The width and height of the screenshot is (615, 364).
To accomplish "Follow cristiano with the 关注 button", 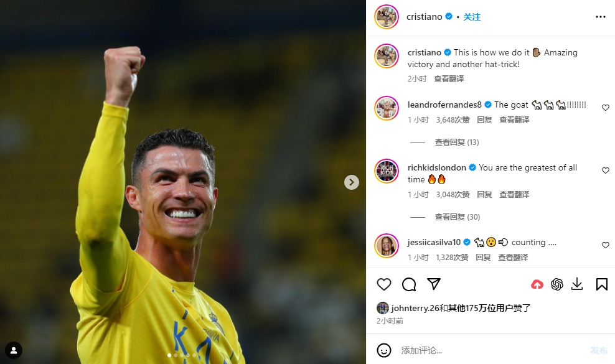I will [x=472, y=17].
